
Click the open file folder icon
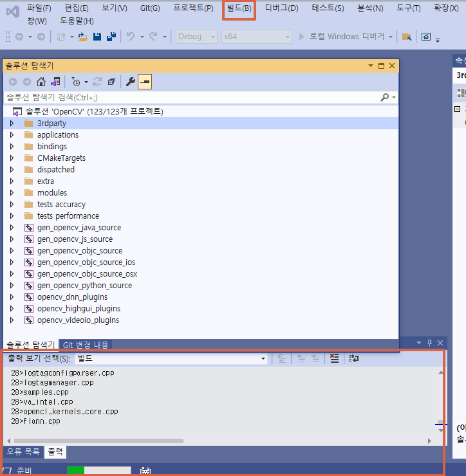tap(82, 37)
